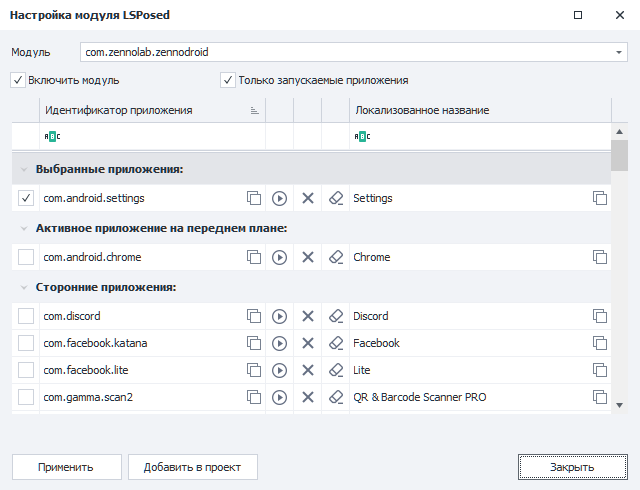The height and width of the screenshot is (490, 640).
Task: Click the scrollbar down arrow
Action: click(619, 405)
